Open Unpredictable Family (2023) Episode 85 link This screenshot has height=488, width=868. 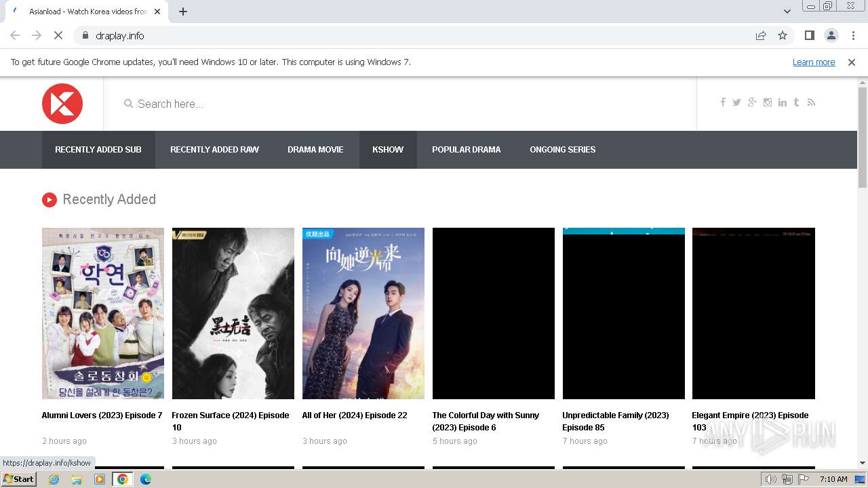pos(616,422)
